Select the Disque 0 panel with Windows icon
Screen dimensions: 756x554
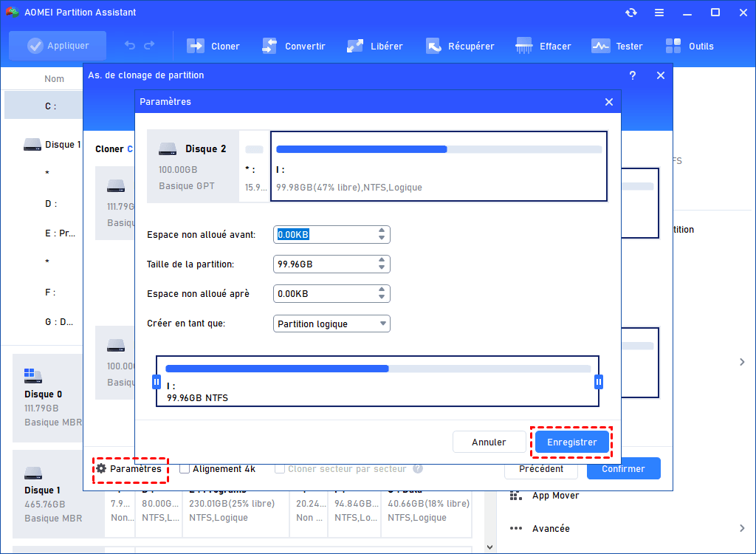click(48, 398)
